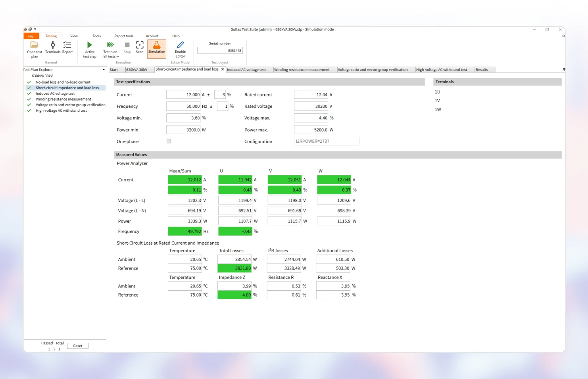Click the Enable Editor pencil icon

pyautogui.click(x=180, y=48)
